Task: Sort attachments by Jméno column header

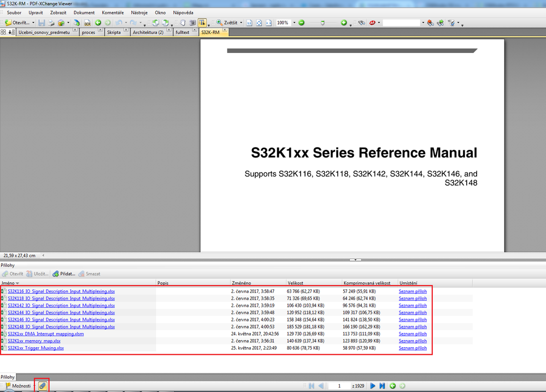Action: point(78,283)
